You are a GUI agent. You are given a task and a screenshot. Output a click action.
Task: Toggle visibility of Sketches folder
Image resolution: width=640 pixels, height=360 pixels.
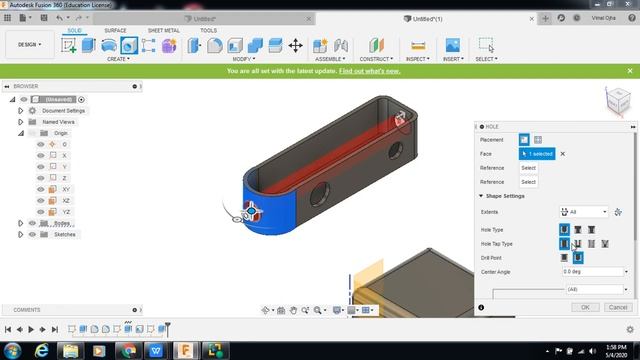click(32, 234)
